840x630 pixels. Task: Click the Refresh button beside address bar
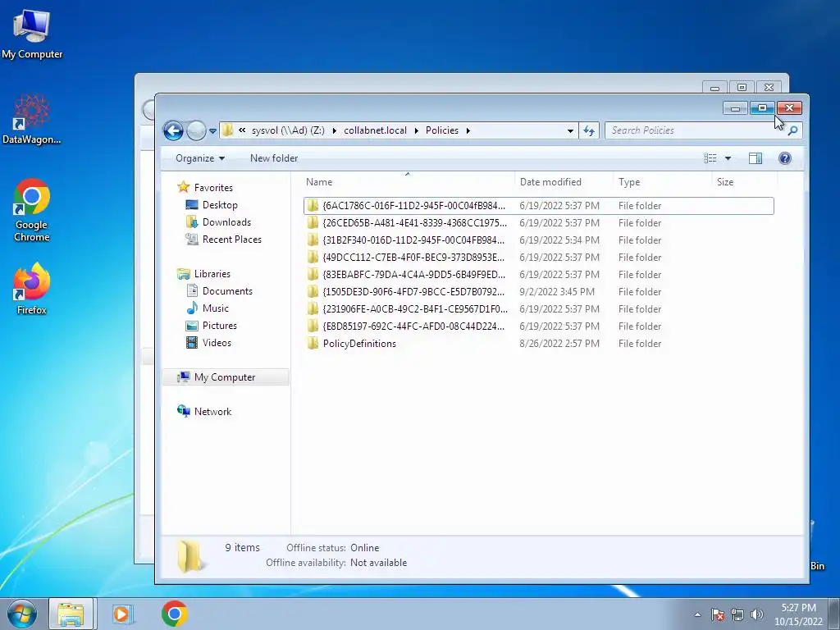coord(589,130)
